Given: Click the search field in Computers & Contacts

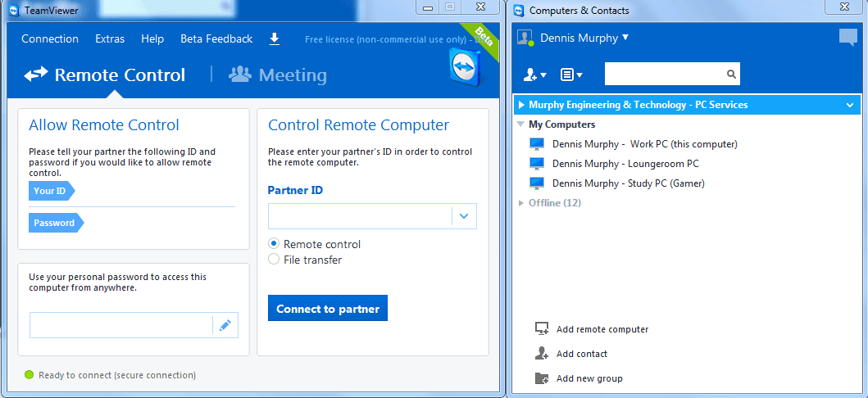Looking at the screenshot, I should (x=665, y=74).
